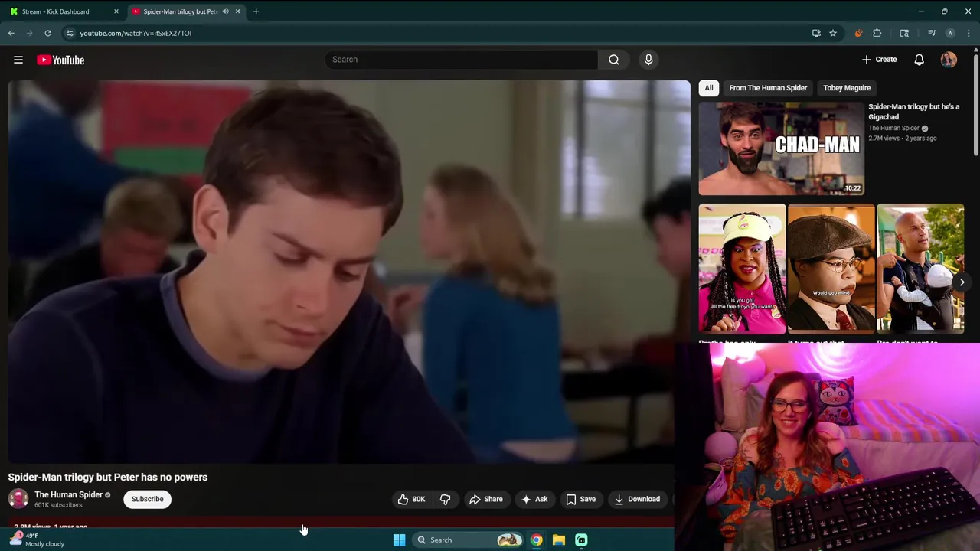Click the main video player
980x551 pixels.
[349, 272]
